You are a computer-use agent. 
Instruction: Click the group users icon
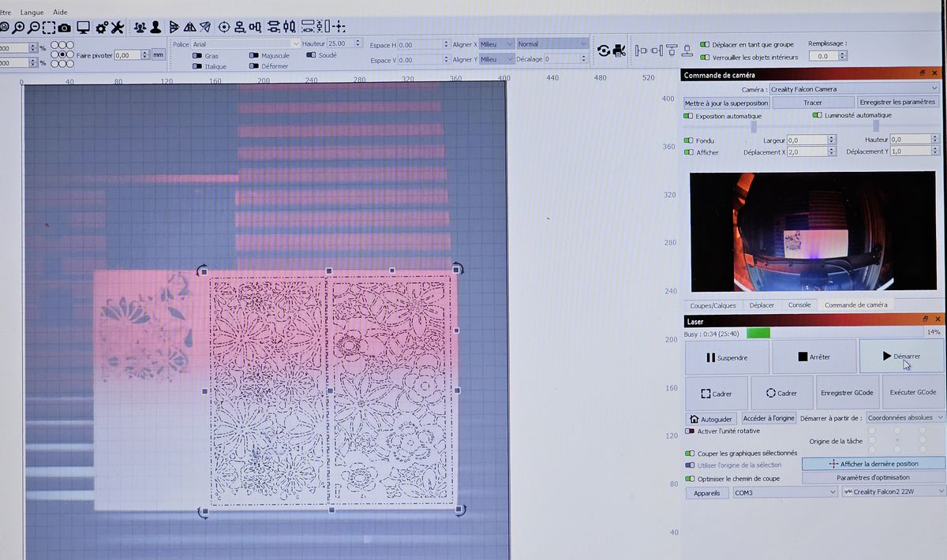[140, 28]
